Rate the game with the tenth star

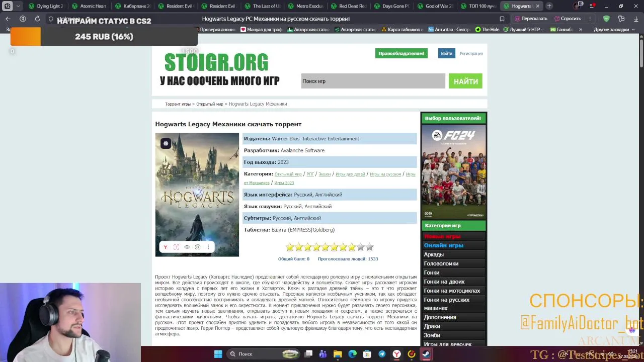point(370,247)
